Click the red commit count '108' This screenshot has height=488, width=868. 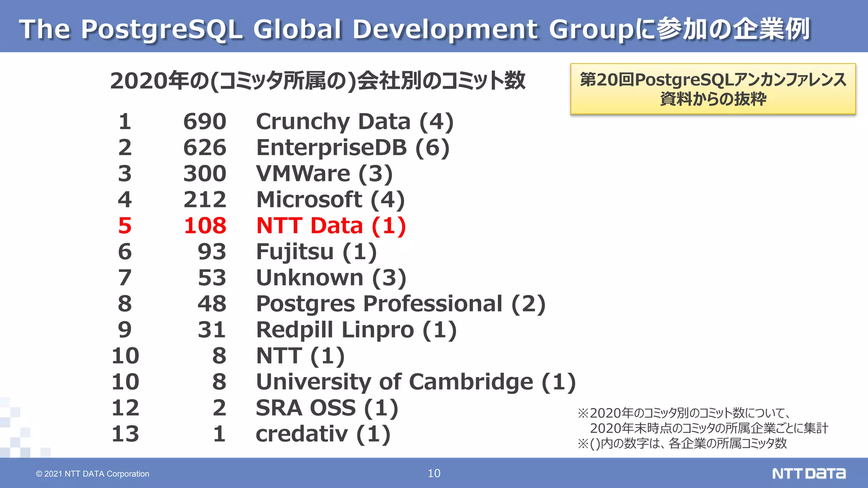point(205,225)
